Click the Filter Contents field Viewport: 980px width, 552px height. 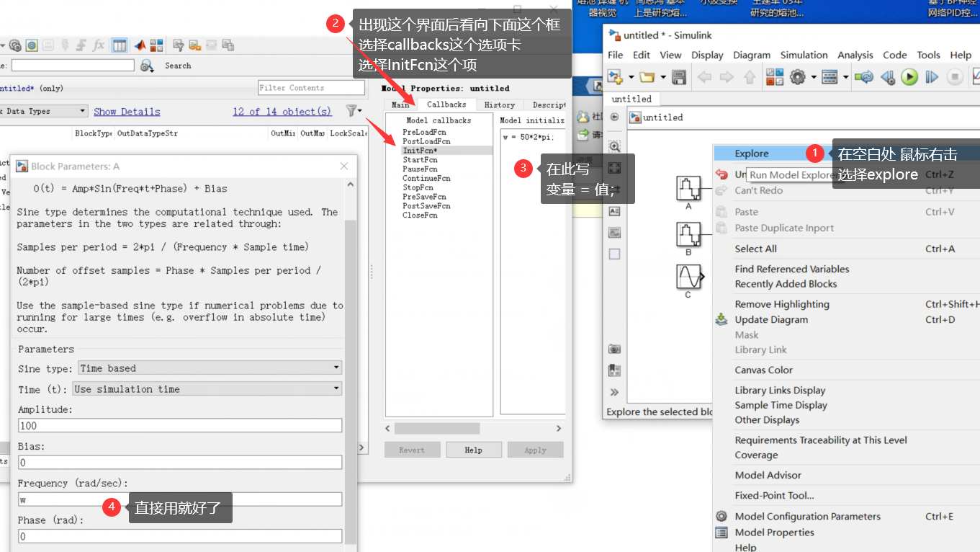[311, 88]
